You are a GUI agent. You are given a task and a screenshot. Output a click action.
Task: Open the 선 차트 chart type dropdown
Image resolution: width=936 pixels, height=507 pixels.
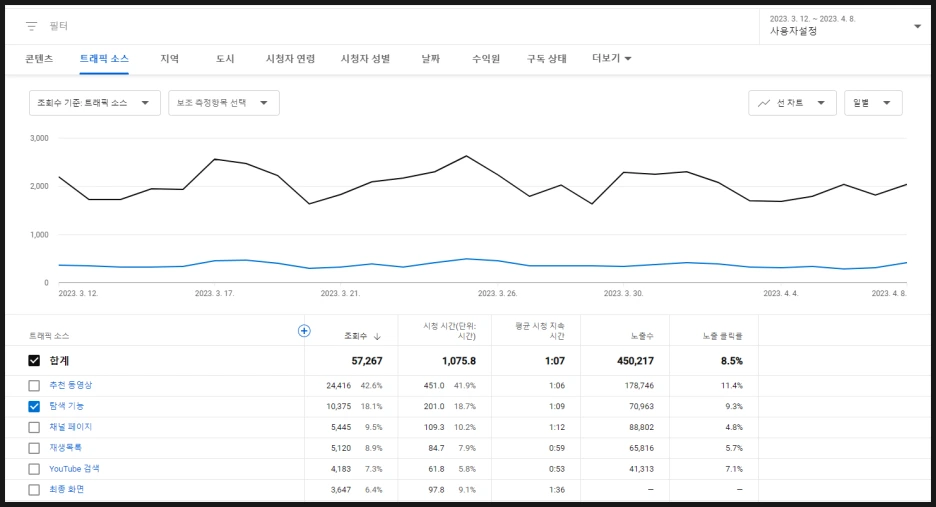click(792, 103)
